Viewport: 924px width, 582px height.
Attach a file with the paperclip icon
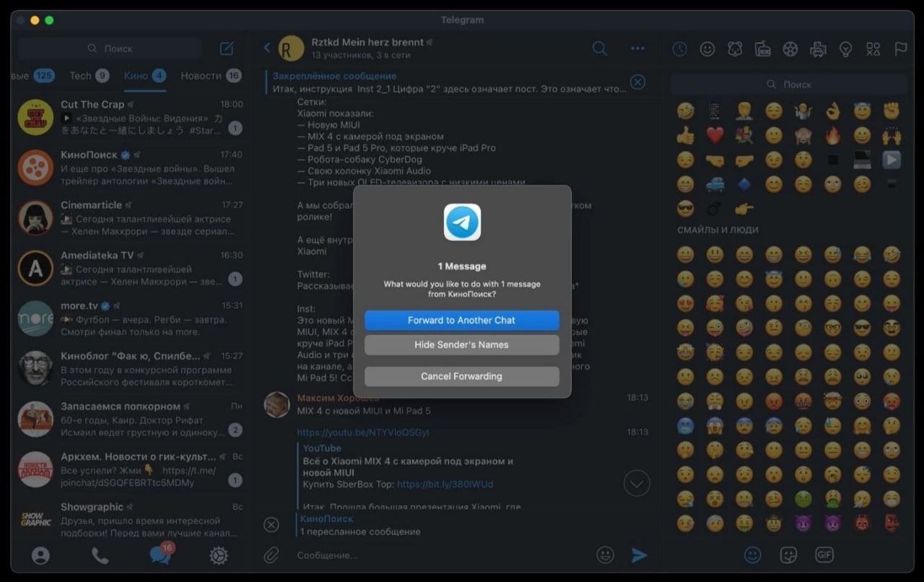[271, 555]
